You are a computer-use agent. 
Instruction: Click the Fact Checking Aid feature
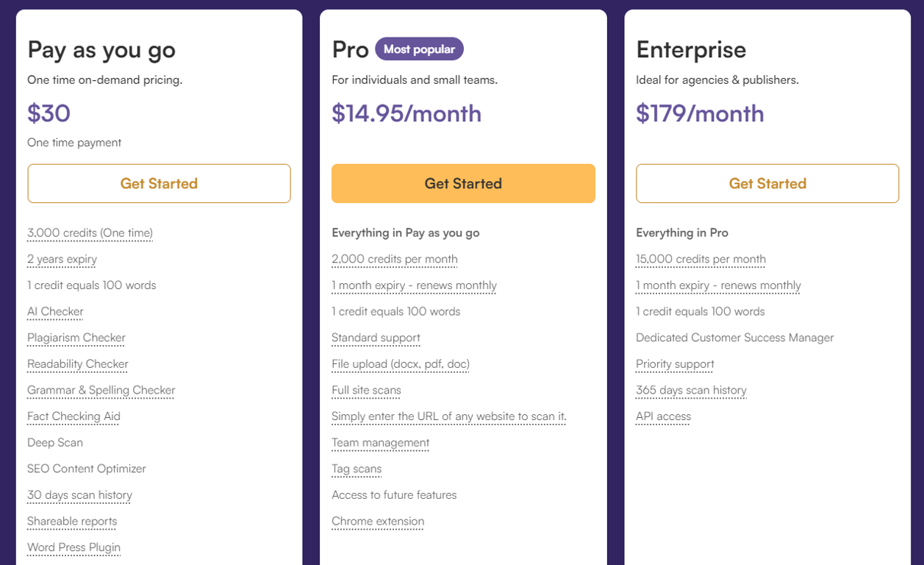point(74,416)
